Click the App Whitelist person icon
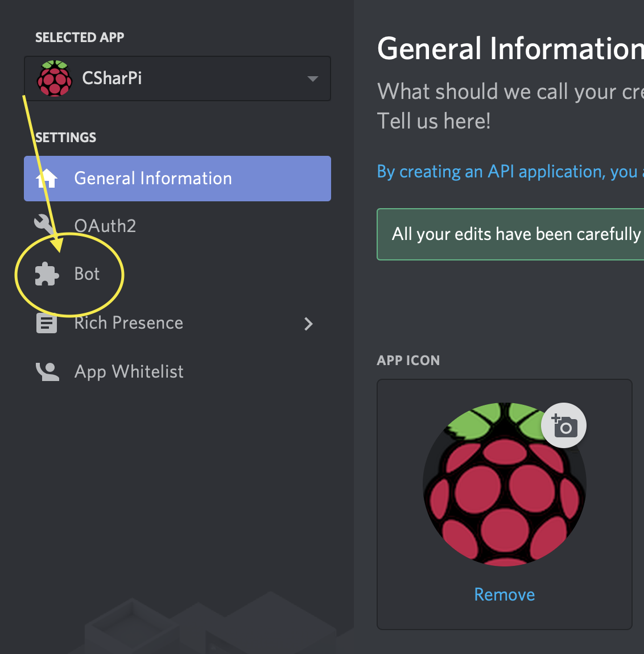The height and width of the screenshot is (654, 644). [x=47, y=372]
